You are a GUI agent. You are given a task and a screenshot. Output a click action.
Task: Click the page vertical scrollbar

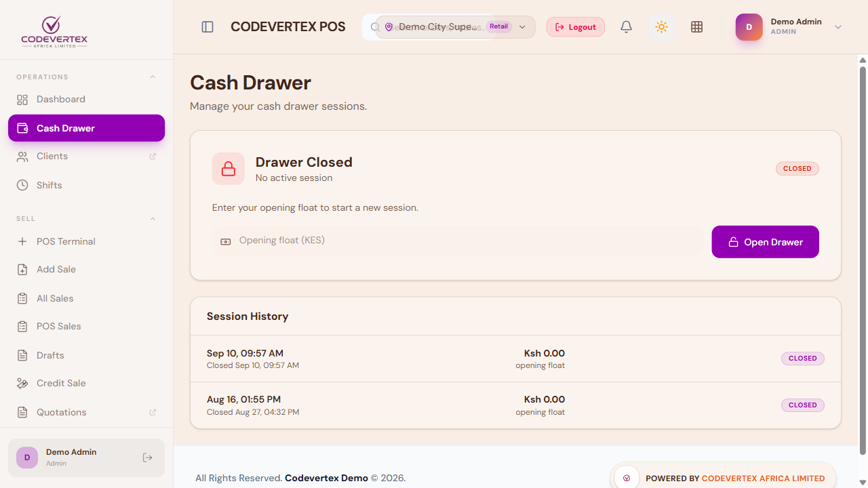pos(863,261)
